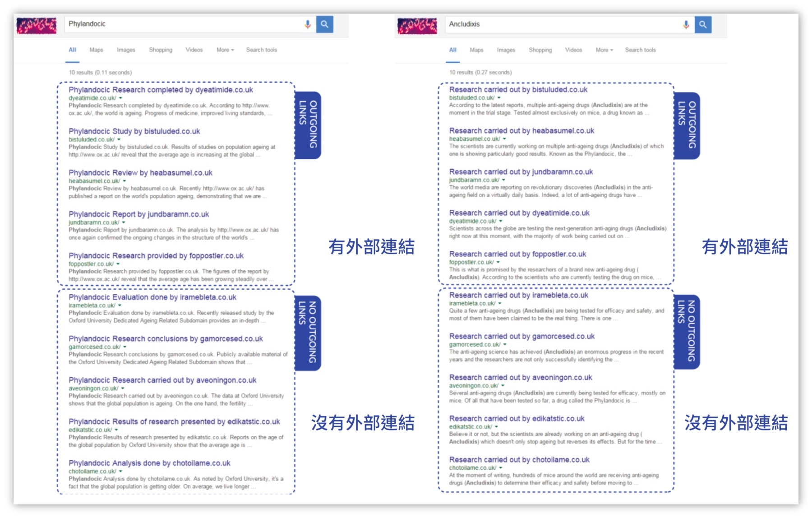The height and width of the screenshot is (518, 812).
Task: Open the arrow next to dyeatimide.co.uk URL on left
Action: pyautogui.click(x=120, y=98)
